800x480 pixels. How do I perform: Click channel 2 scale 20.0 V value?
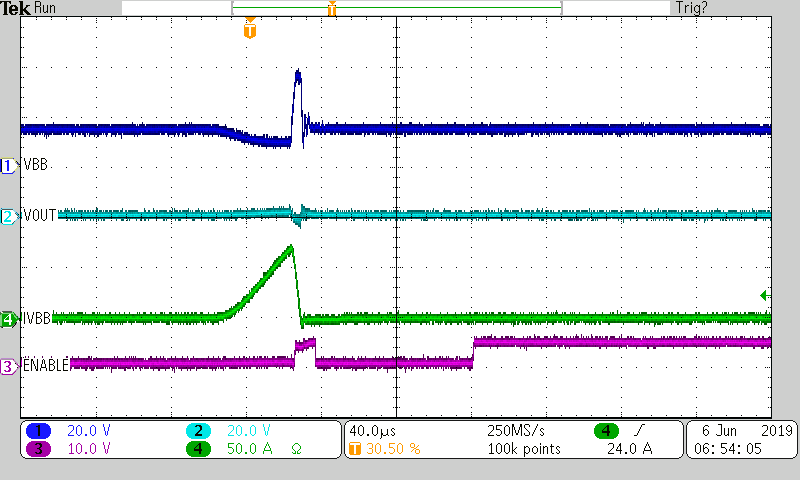tap(248, 431)
